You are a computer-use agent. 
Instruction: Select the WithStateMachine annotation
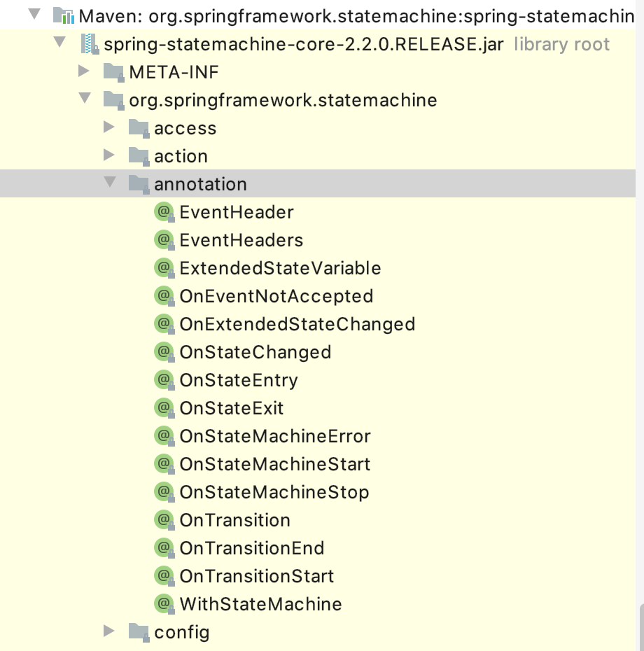point(261,604)
